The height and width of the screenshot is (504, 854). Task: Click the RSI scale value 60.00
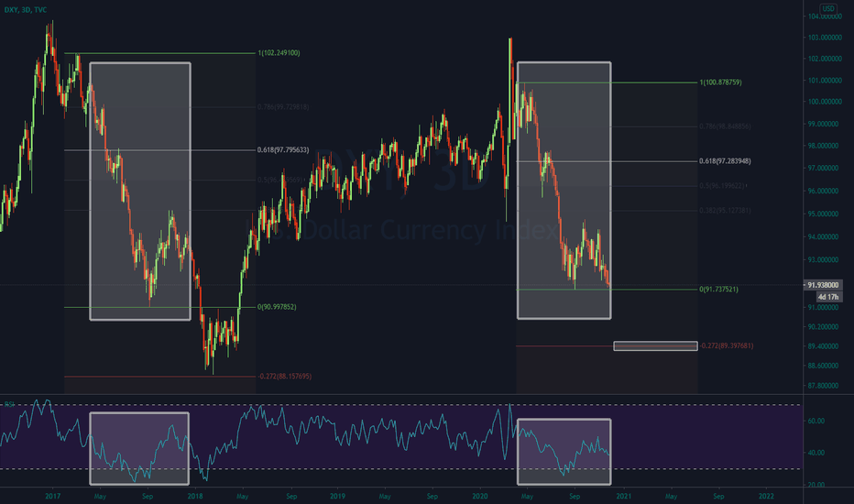click(816, 422)
